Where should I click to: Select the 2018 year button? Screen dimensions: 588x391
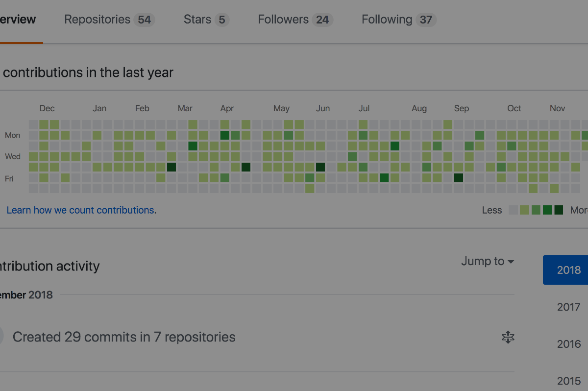568,270
